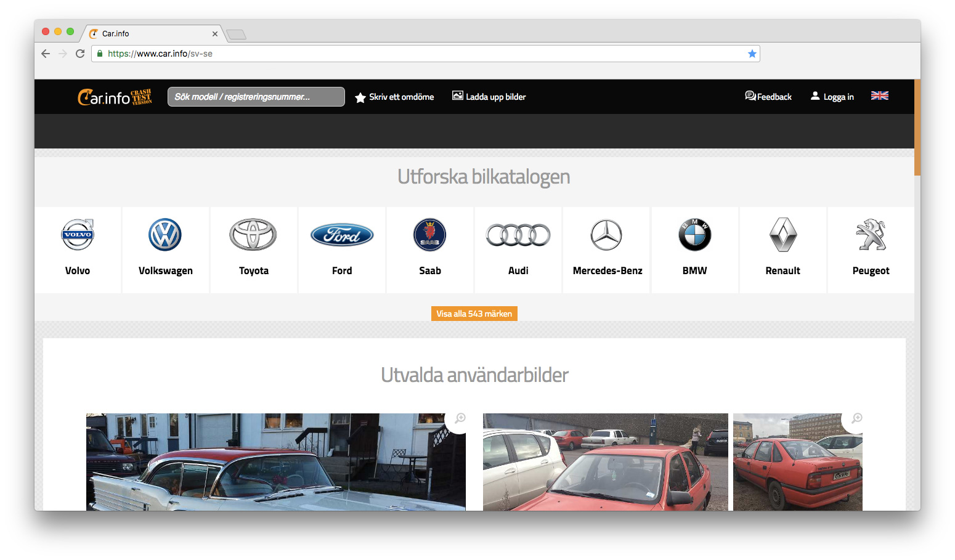This screenshot has height=560, width=955.
Task: Select the BMW roundel logo
Action: pyautogui.click(x=694, y=235)
